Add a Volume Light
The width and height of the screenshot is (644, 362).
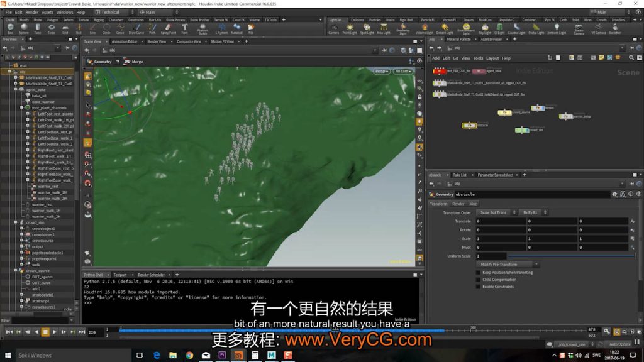425,29
